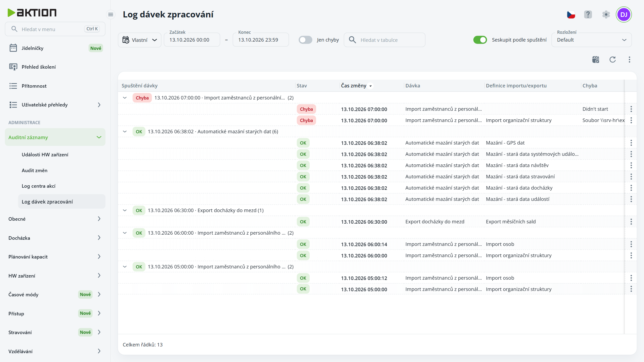Viewport: 644px width, 362px height.
Task: Toggle the Jen chyby switch
Action: pyautogui.click(x=305, y=40)
